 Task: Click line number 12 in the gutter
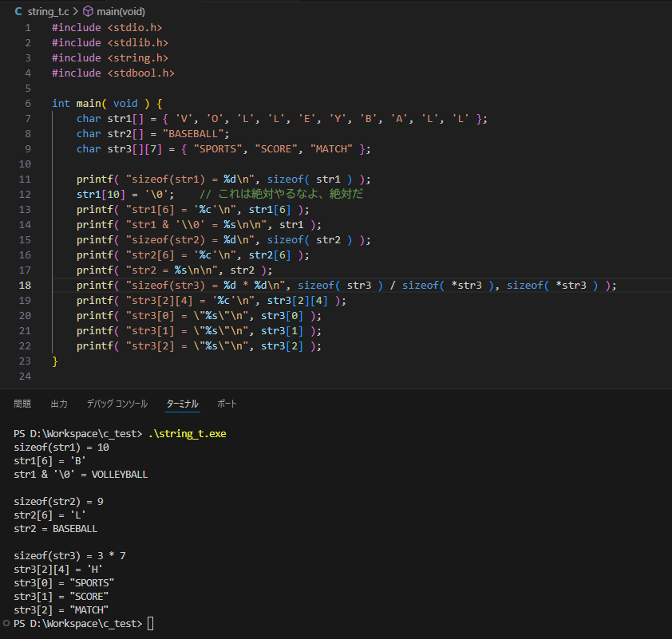tap(25, 195)
